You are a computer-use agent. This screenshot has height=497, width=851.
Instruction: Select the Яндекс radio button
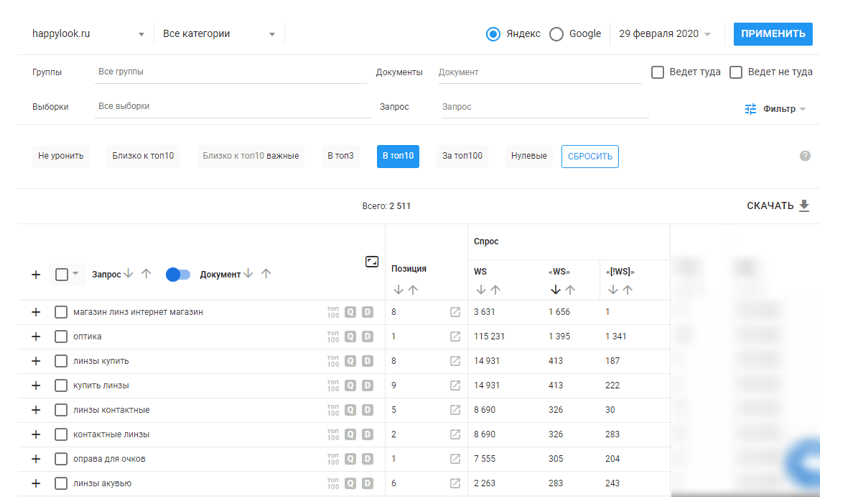tap(493, 34)
